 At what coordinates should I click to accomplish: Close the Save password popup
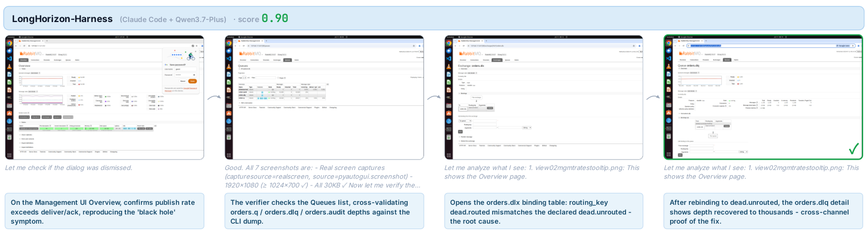[x=195, y=51]
